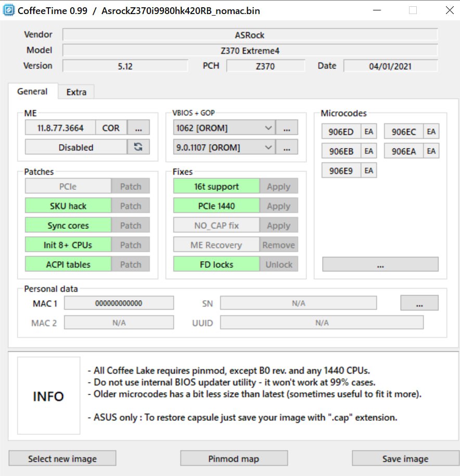Select the green SKU hack status label
Viewport: 460px width, 476px height.
(x=68, y=205)
